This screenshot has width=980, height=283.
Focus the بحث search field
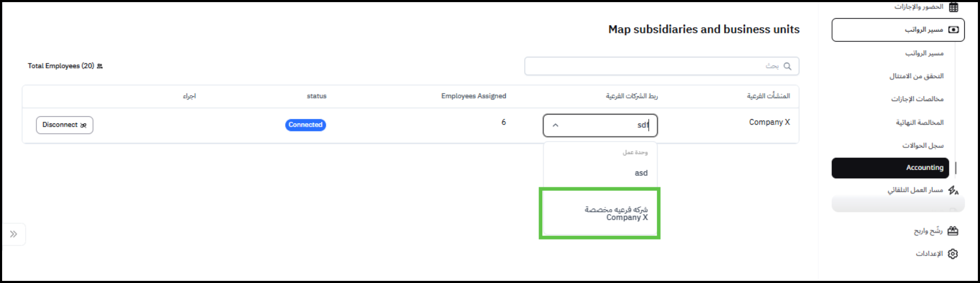tap(653, 66)
